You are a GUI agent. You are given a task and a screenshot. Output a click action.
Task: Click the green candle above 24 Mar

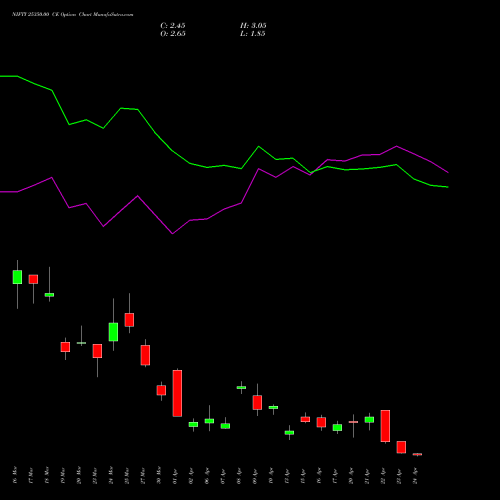coord(113,332)
